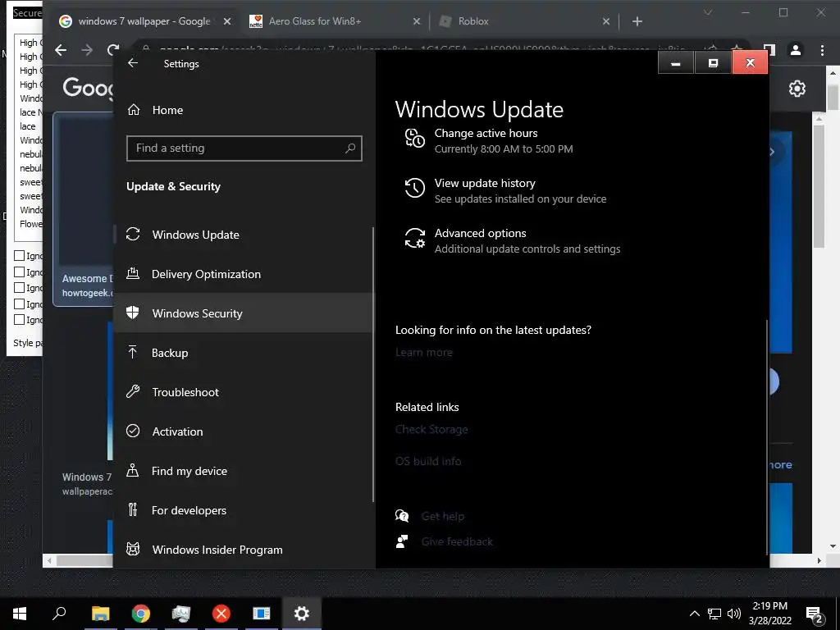Go back using the Settings back arrow

point(133,63)
